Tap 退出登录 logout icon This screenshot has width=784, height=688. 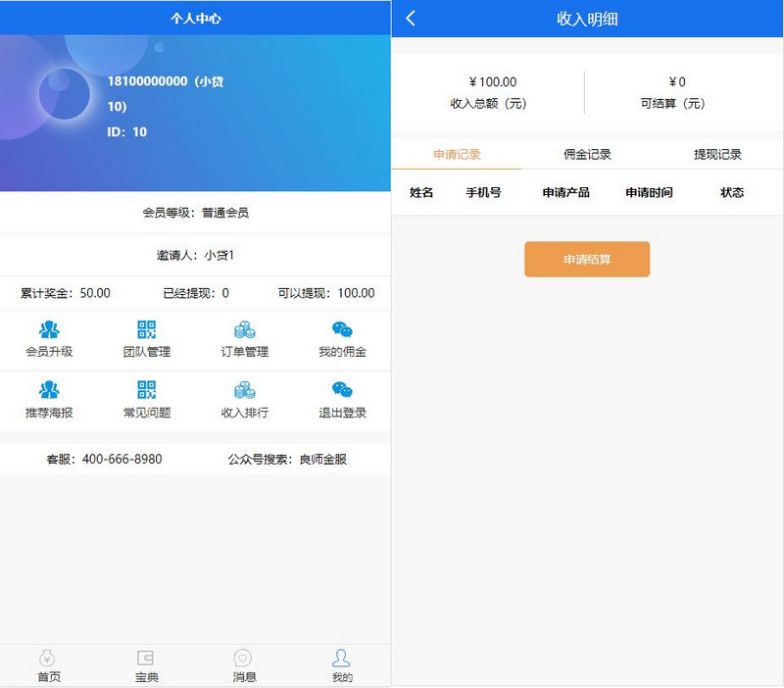[342, 389]
